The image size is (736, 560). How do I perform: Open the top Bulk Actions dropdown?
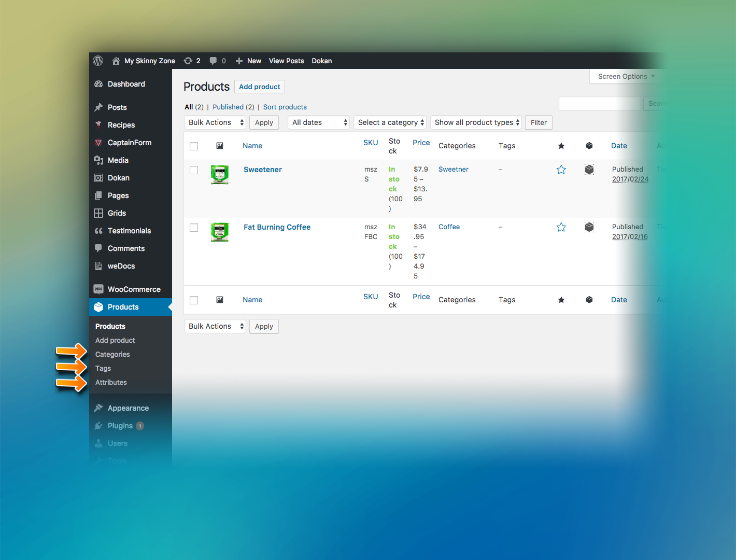tap(215, 122)
